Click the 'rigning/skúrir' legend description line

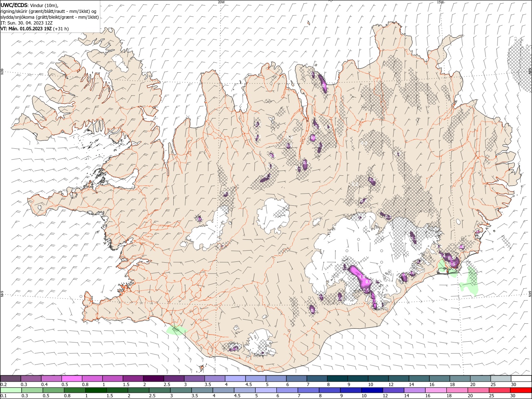[48, 11]
